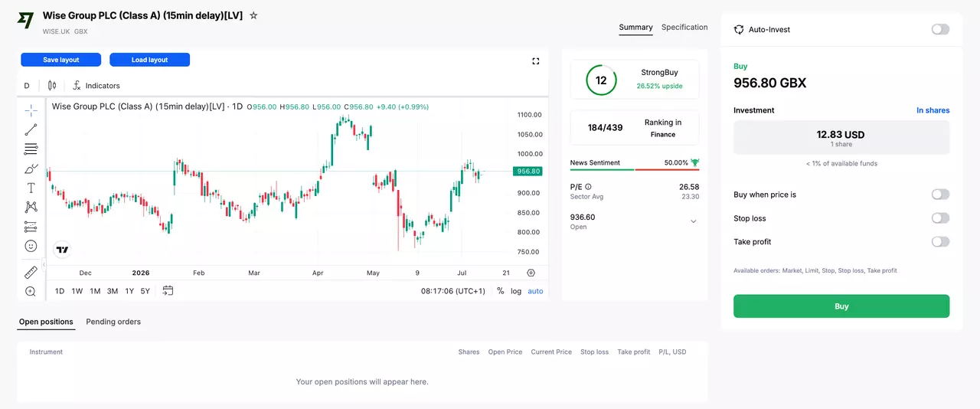Click the Shares column header
Viewport: 980px width, 409px height.
(x=469, y=352)
